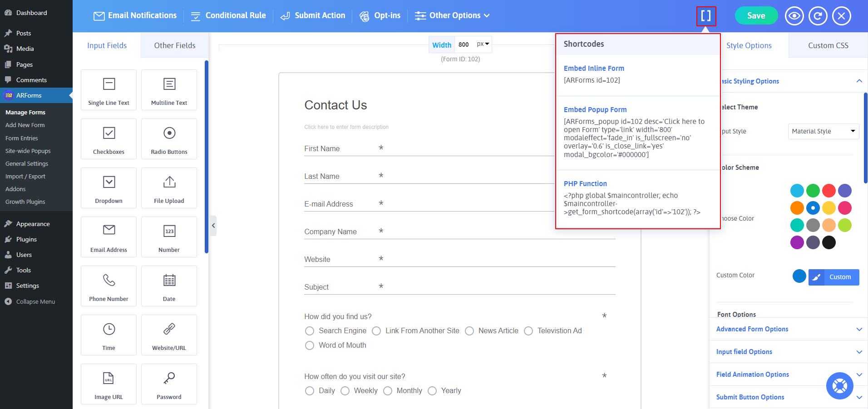The width and height of the screenshot is (868, 409).
Task: Open Form Entries in sidebar
Action: [x=22, y=138]
